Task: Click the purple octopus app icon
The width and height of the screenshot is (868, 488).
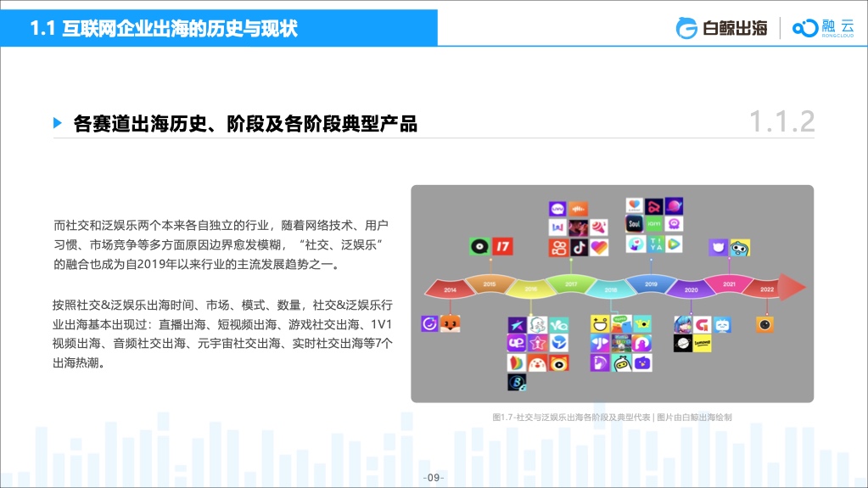Action: (x=674, y=224)
